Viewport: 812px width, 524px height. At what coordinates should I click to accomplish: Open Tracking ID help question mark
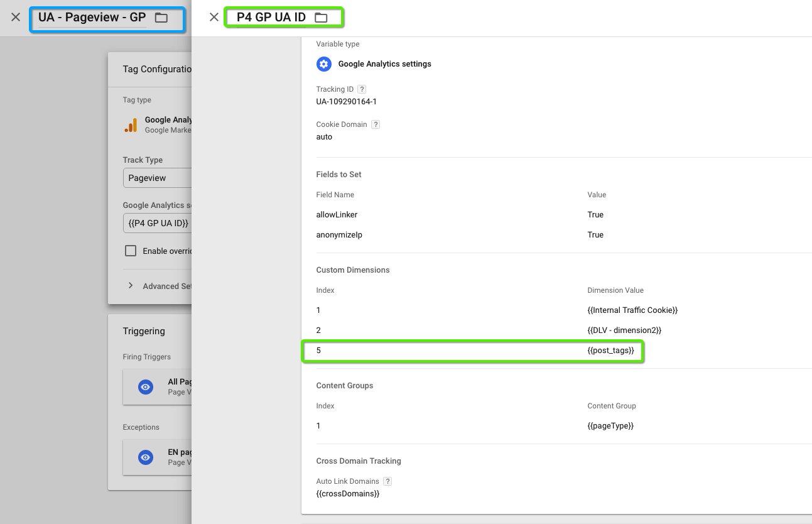362,89
